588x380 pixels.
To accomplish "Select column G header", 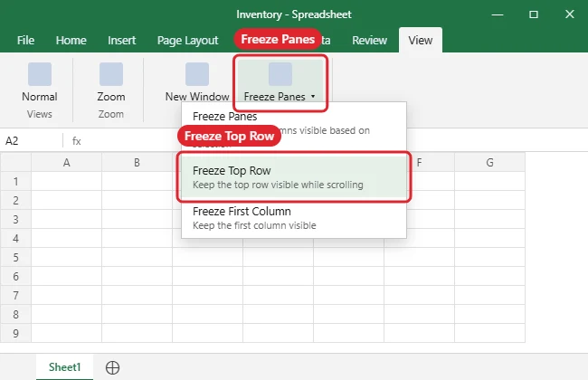I will coord(489,163).
